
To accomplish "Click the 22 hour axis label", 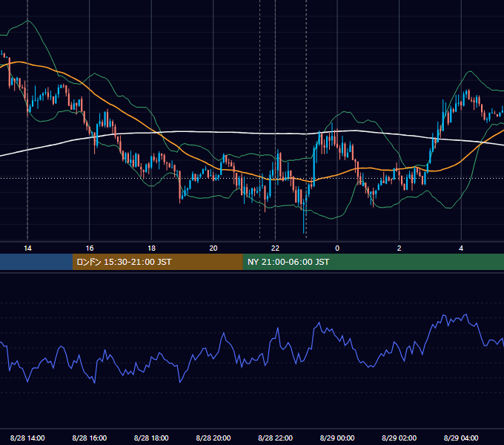I will pyautogui.click(x=275, y=248).
